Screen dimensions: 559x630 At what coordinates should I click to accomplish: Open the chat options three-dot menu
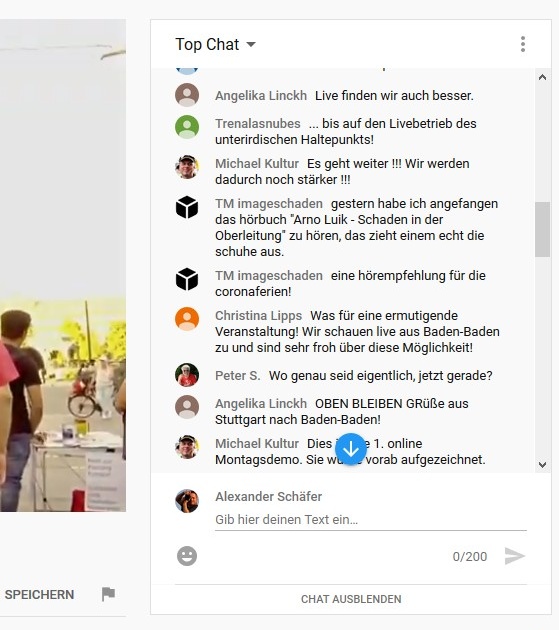(522, 44)
